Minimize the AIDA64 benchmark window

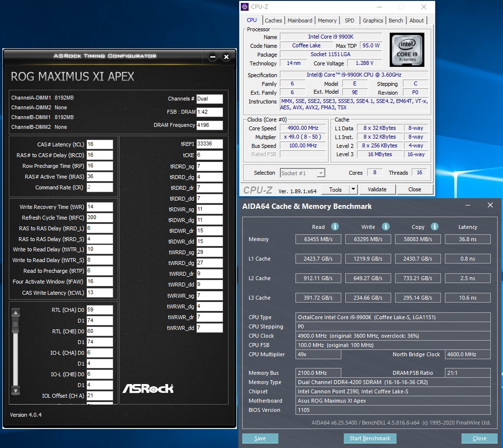coord(468,205)
